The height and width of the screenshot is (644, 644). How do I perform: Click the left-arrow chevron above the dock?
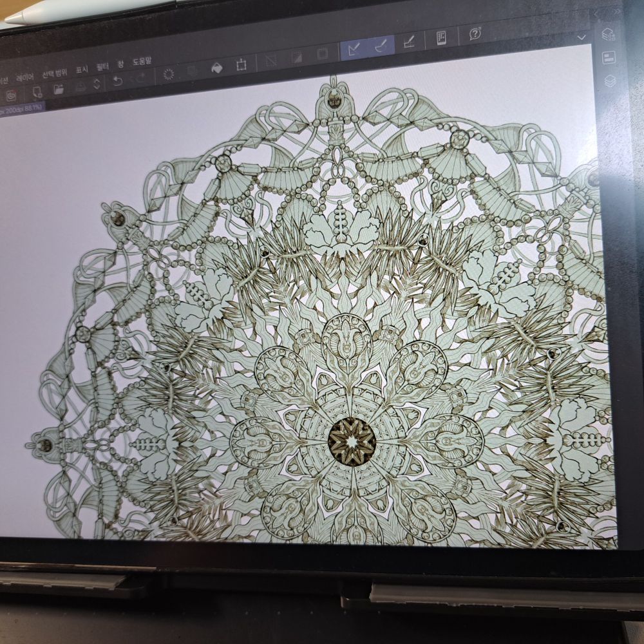point(597,14)
